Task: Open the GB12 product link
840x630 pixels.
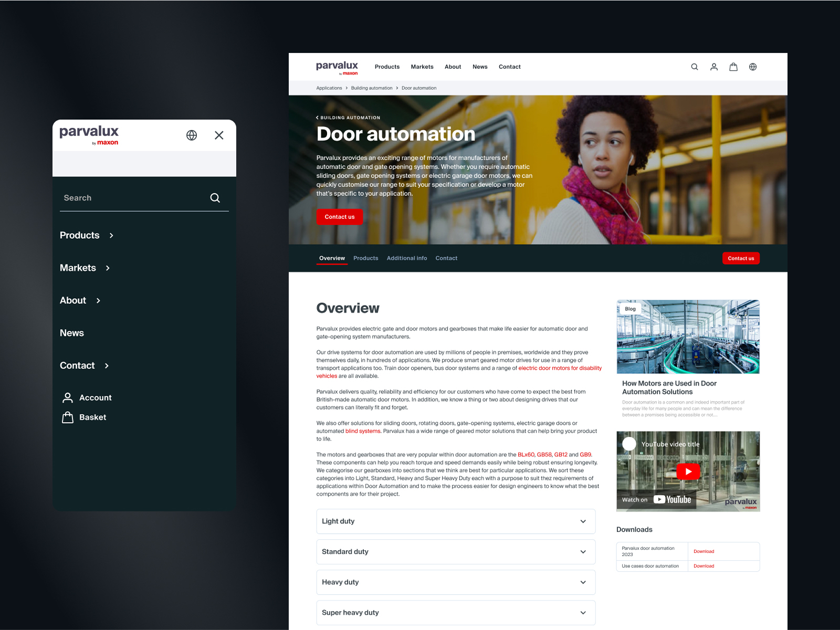Action: [561, 455]
